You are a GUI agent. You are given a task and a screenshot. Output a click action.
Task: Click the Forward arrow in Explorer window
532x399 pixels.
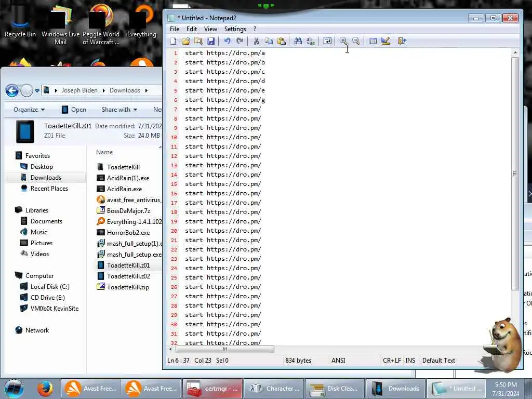click(26, 90)
